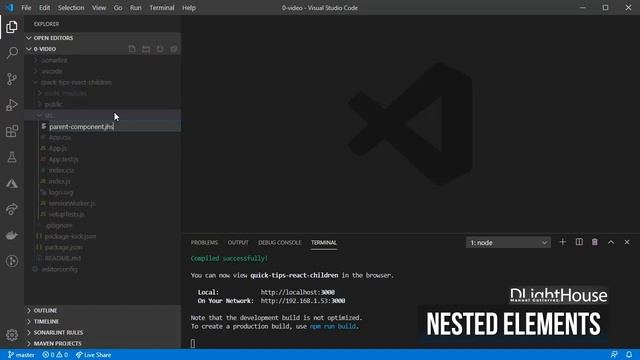Open the Test flask view

click(12, 157)
